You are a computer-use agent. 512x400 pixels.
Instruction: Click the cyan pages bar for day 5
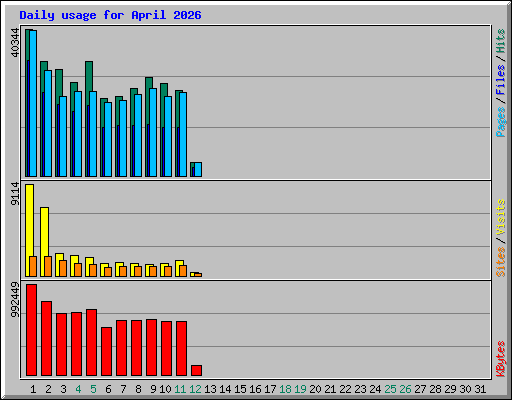tap(93, 134)
